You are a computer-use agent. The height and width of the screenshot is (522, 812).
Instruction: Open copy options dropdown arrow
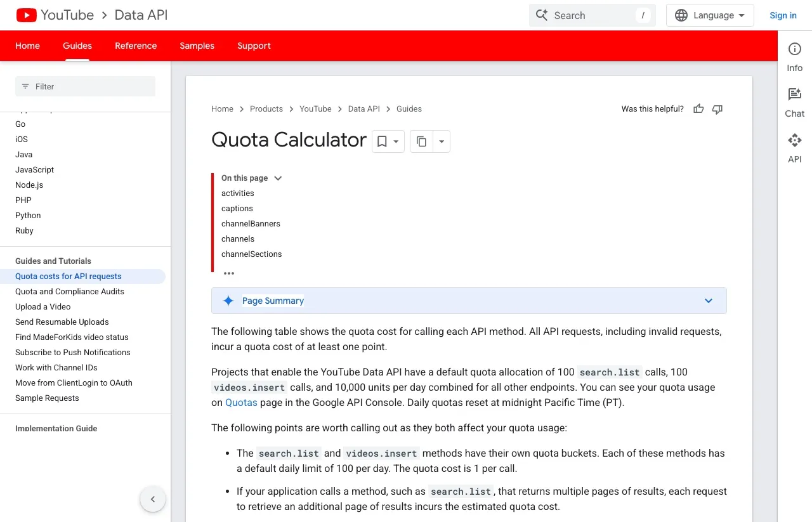click(442, 141)
